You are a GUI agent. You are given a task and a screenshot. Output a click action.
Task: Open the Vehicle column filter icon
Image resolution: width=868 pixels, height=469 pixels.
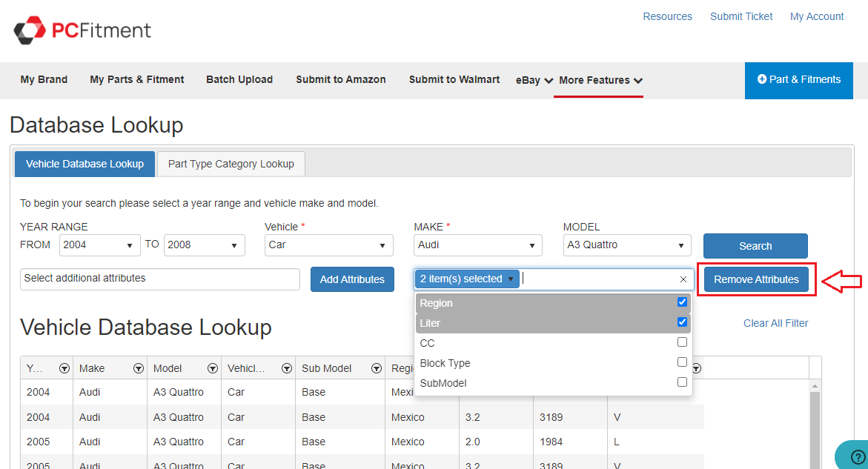tap(287, 368)
